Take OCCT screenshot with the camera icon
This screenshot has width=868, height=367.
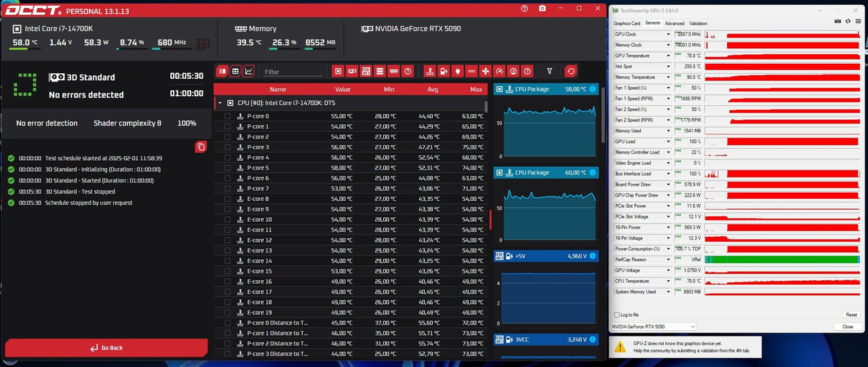(542, 8)
